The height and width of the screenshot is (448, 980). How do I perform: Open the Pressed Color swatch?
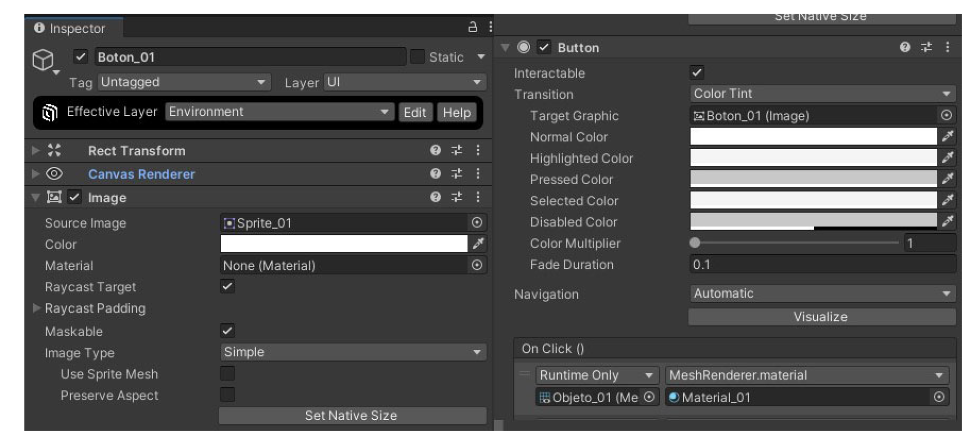(x=813, y=179)
